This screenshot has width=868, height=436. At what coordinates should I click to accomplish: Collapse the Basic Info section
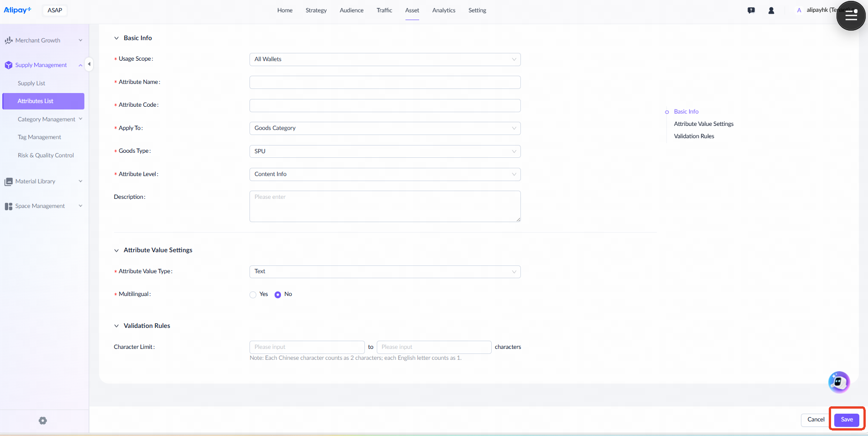(x=116, y=38)
